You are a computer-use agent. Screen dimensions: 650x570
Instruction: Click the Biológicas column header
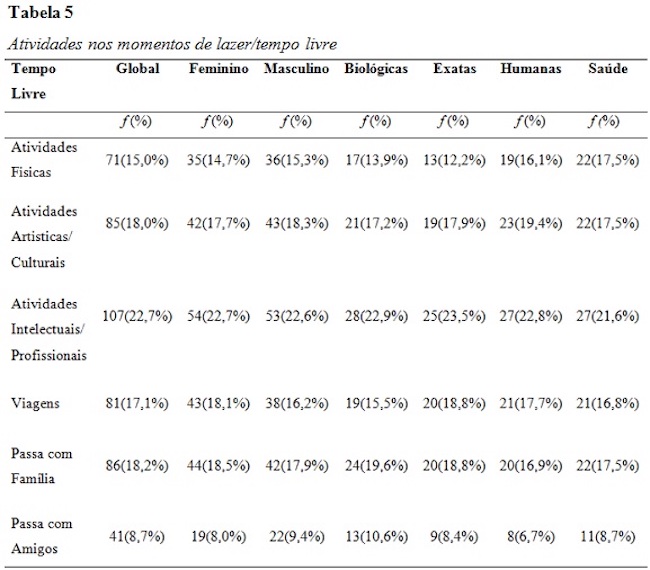click(376, 69)
